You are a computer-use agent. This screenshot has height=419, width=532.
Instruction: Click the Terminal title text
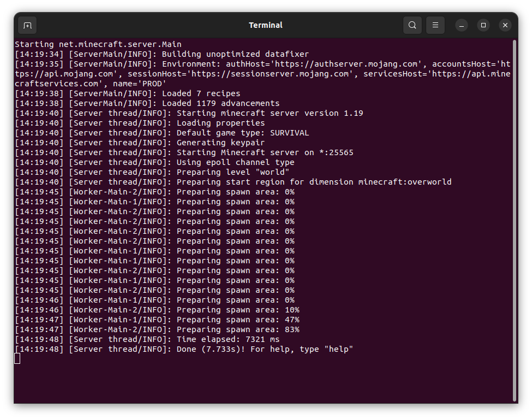pos(266,25)
